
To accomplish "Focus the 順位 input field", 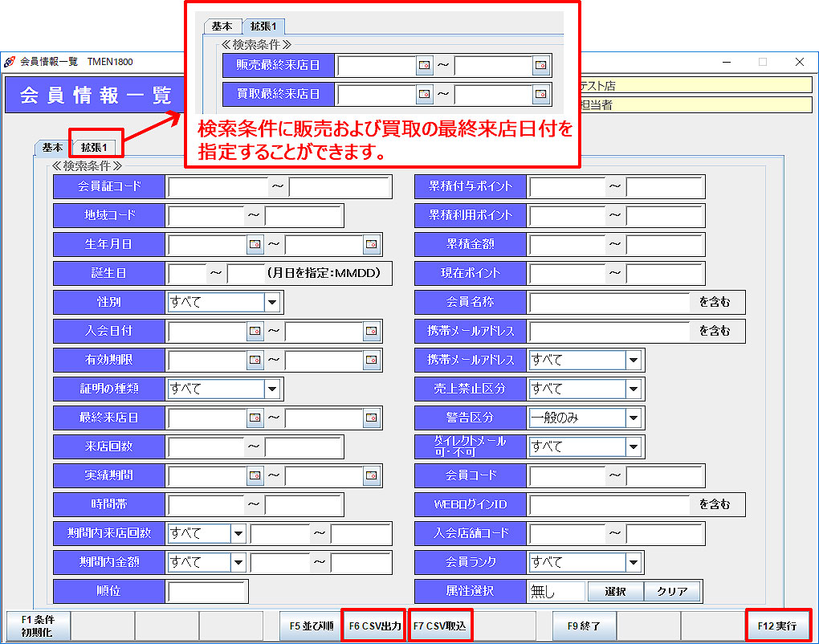I will [206, 591].
